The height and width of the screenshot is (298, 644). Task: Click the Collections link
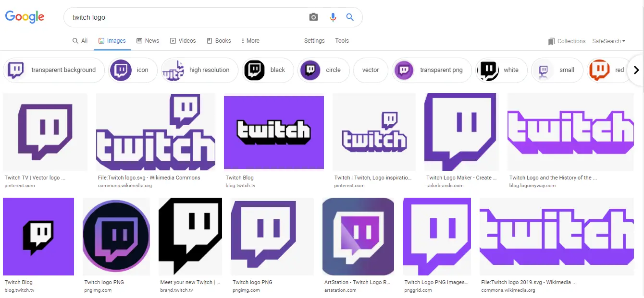[x=571, y=41]
